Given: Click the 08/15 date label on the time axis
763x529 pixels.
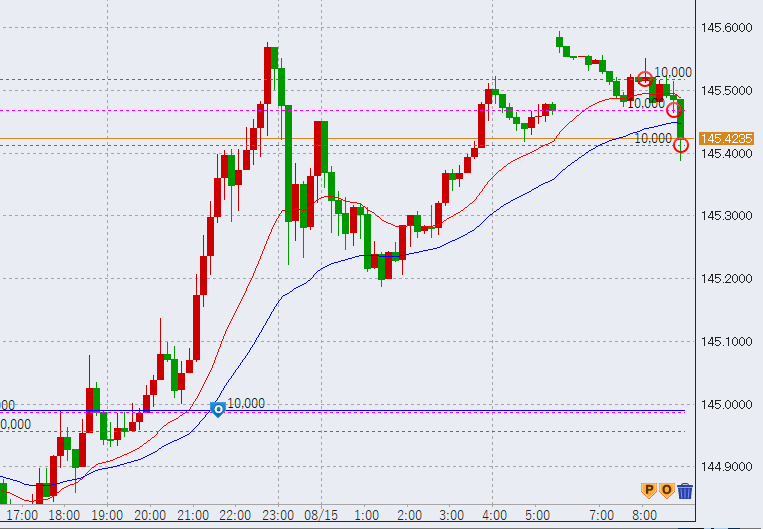Looking at the screenshot, I should click(x=322, y=515).
